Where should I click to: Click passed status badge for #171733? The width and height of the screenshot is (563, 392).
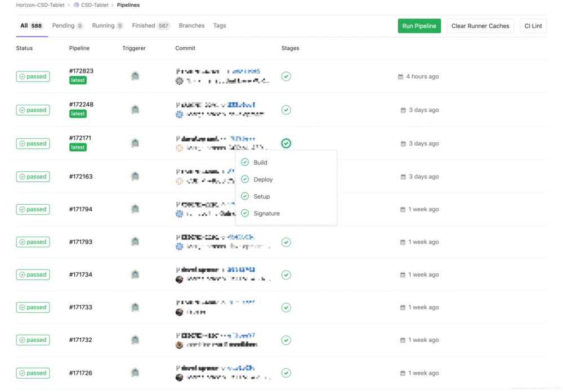coord(33,308)
